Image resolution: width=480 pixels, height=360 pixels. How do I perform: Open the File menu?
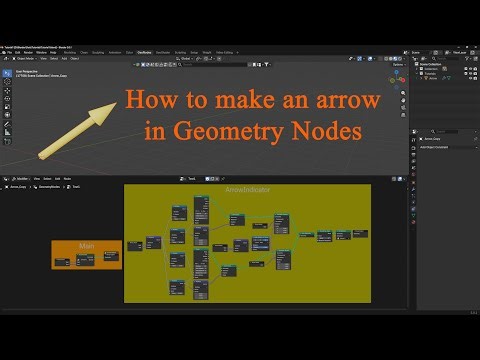[x=10, y=53]
